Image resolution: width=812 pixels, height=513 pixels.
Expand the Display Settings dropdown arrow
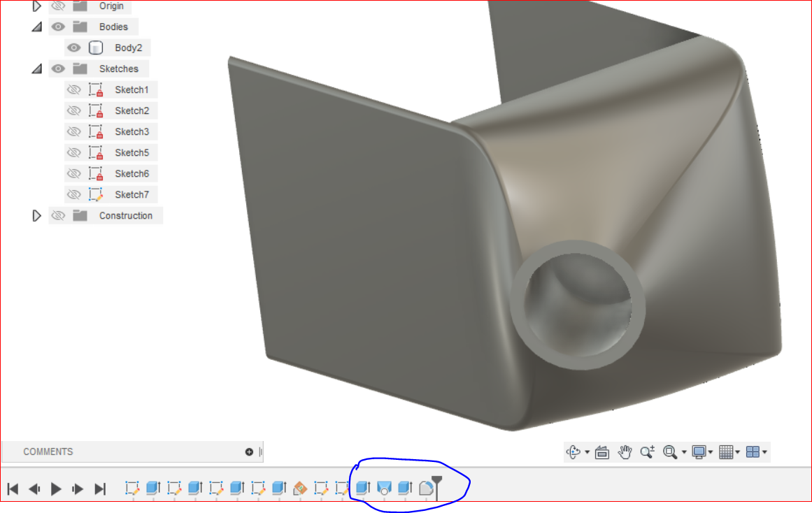coord(710,452)
